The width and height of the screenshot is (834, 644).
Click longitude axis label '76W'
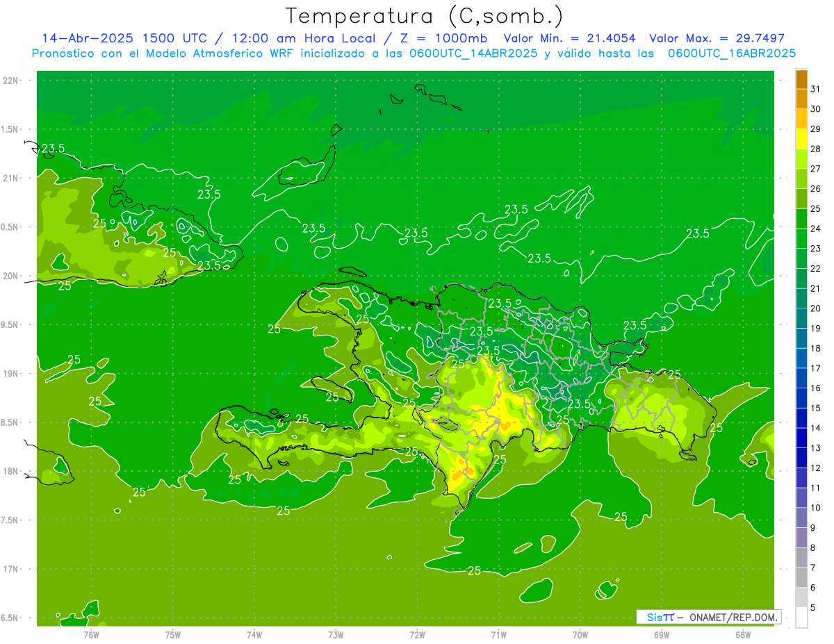(x=91, y=634)
